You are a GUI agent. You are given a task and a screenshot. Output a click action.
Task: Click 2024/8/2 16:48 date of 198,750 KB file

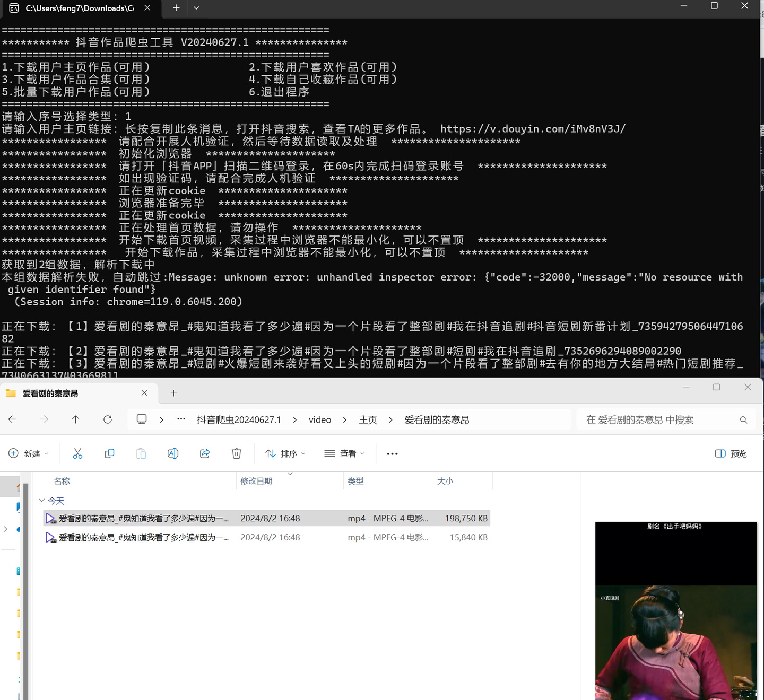pyautogui.click(x=270, y=518)
